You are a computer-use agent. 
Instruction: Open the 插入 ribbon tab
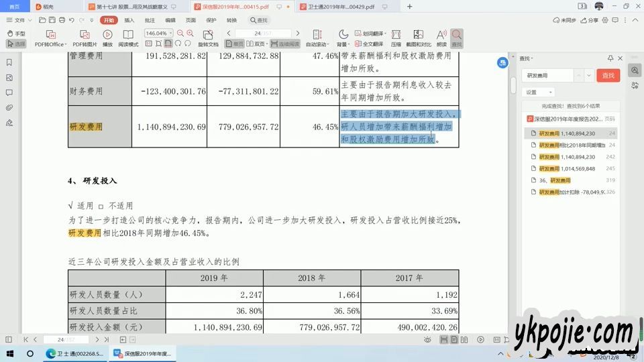[x=129, y=20]
